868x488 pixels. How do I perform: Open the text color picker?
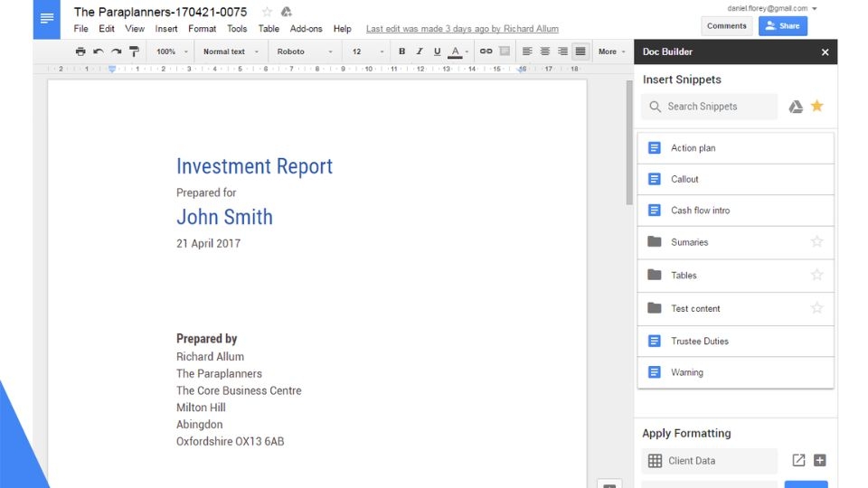coord(457,52)
